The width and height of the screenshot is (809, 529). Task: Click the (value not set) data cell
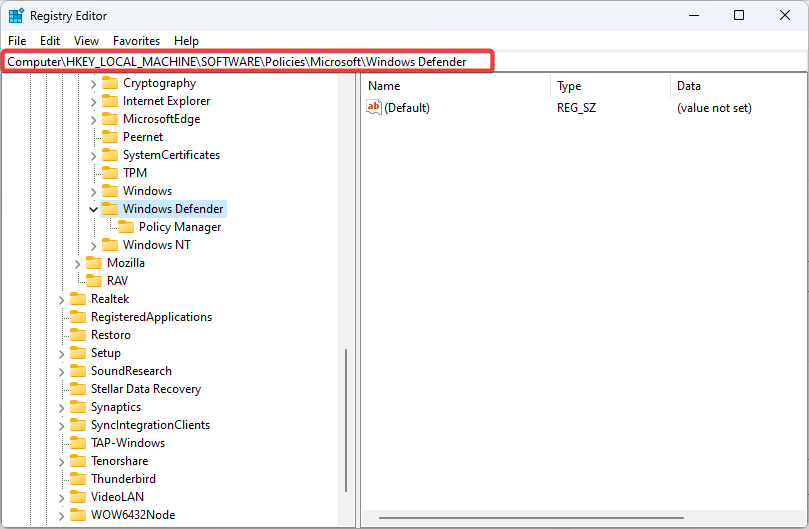pyautogui.click(x=714, y=107)
